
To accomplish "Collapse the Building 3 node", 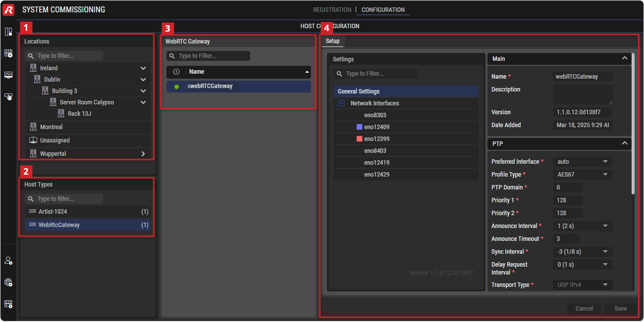I will point(143,91).
